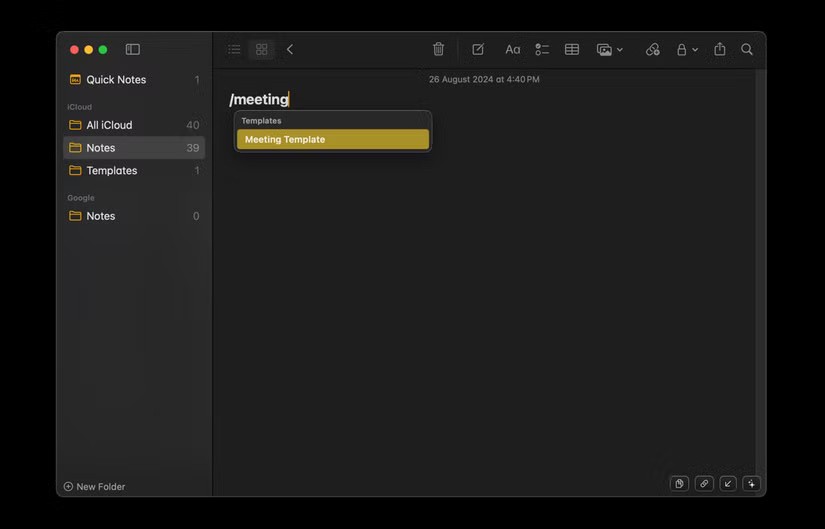Go back with the chevron arrow
This screenshot has height=529, width=825.
pos(290,49)
